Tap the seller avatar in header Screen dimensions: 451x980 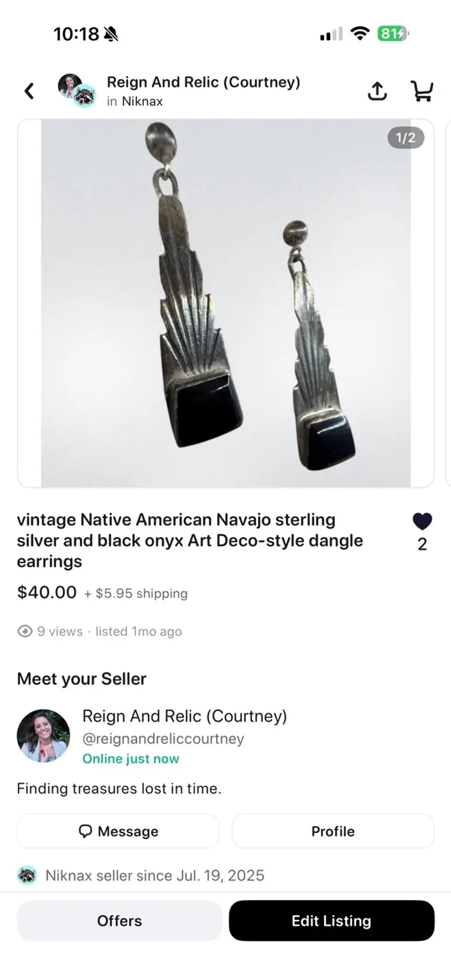coord(70,86)
